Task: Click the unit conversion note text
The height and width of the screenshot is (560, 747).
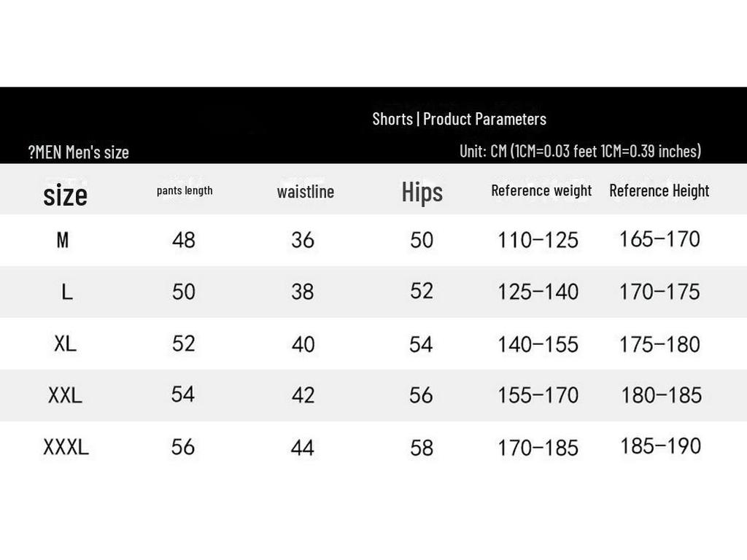Action: tap(580, 151)
